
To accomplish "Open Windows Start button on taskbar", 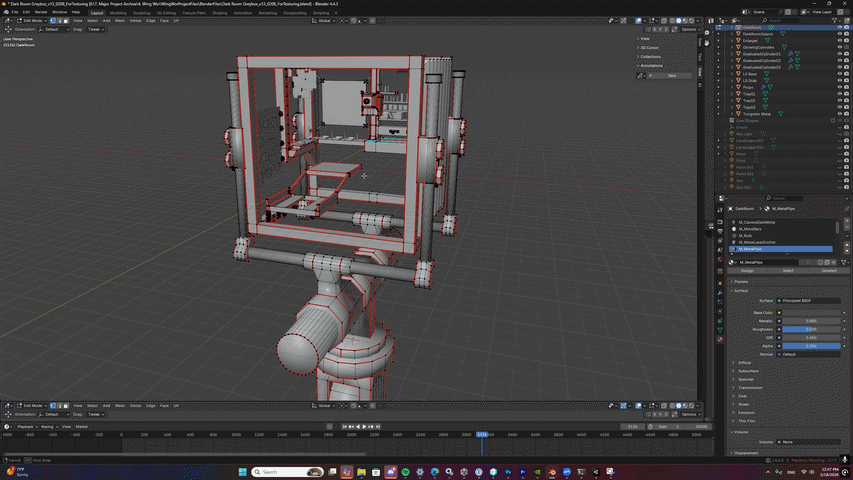I will click(242, 472).
